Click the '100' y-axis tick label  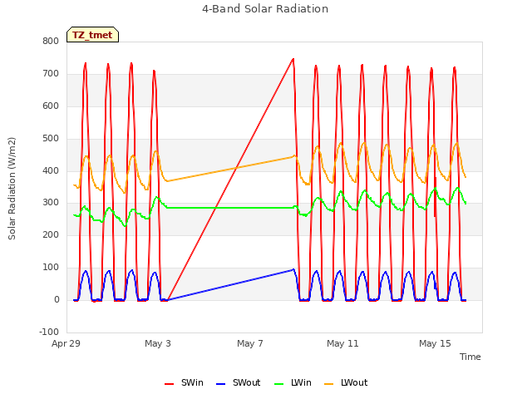pos(51,268)
